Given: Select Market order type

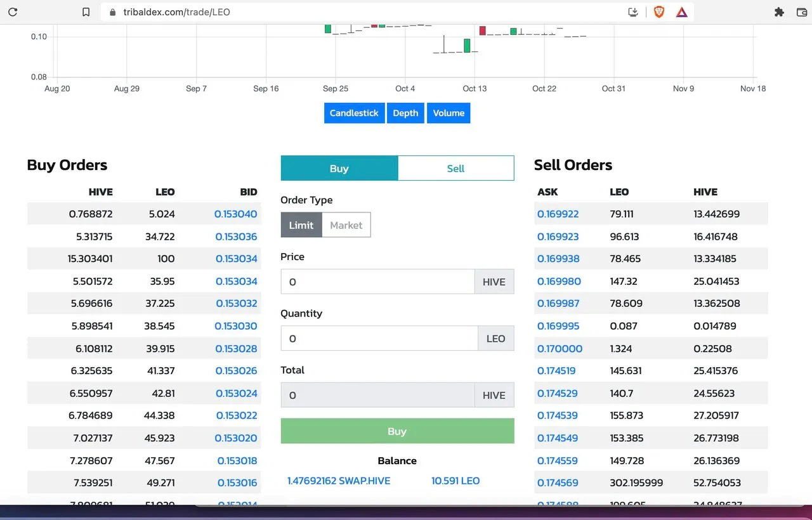Looking at the screenshot, I should (x=346, y=225).
